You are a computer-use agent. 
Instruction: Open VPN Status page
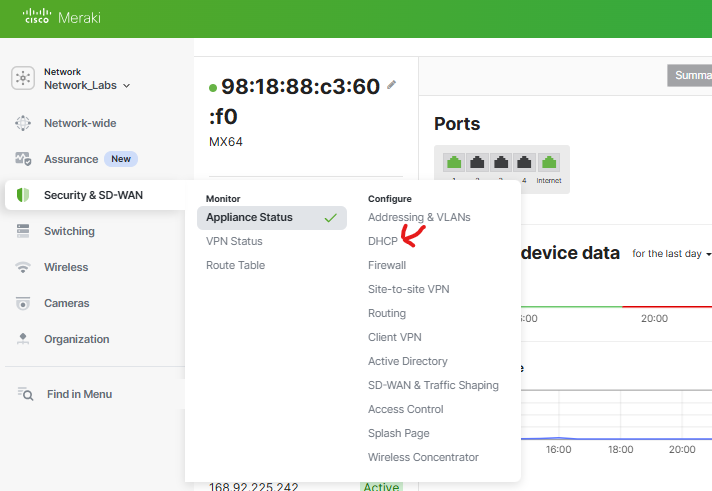click(234, 241)
